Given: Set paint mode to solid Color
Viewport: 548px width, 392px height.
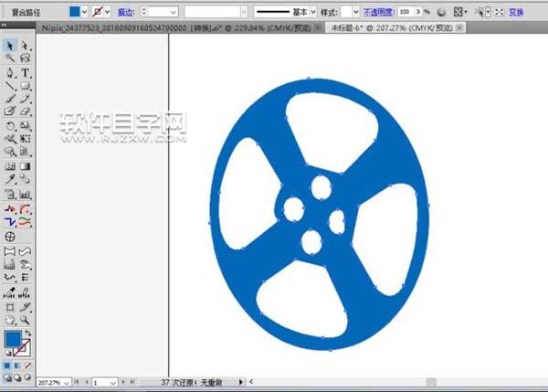Looking at the screenshot, I should [7, 366].
